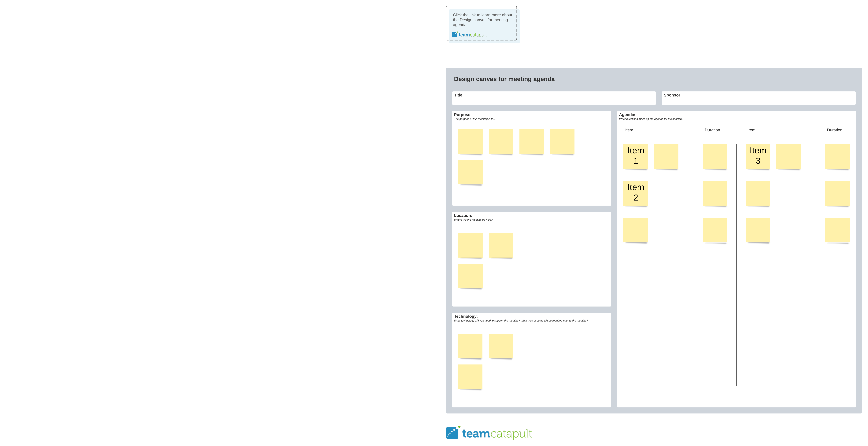Click the Agenda section heading
Image resolution: width=868 pixels, height=446 pixels.
(627, 115)
